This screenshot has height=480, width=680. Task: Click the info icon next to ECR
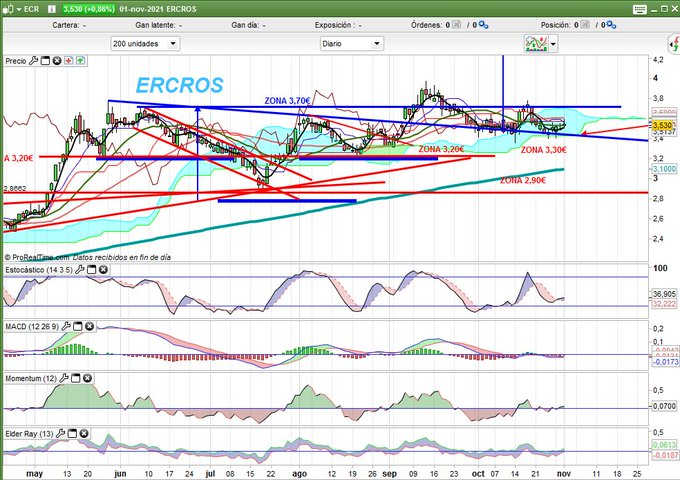52,9
